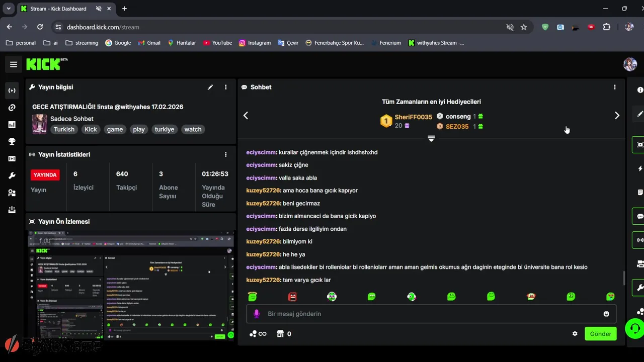
Task: Click the Sohbet panel speech bubble icon
Action: coord(245,87)
